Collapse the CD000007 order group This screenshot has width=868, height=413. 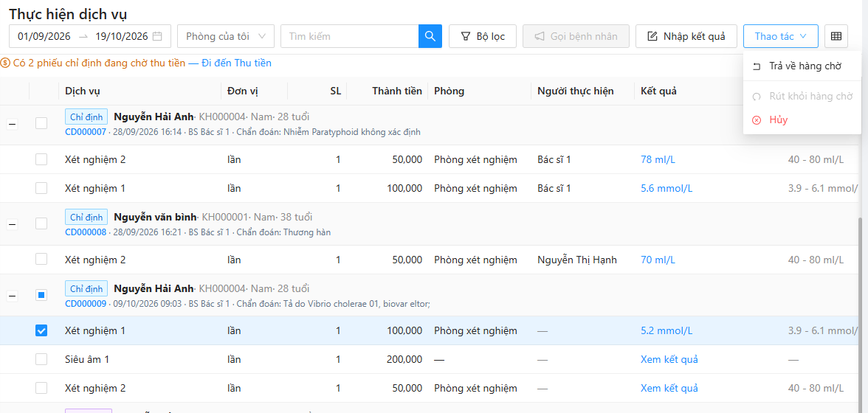tap(12, 125)
